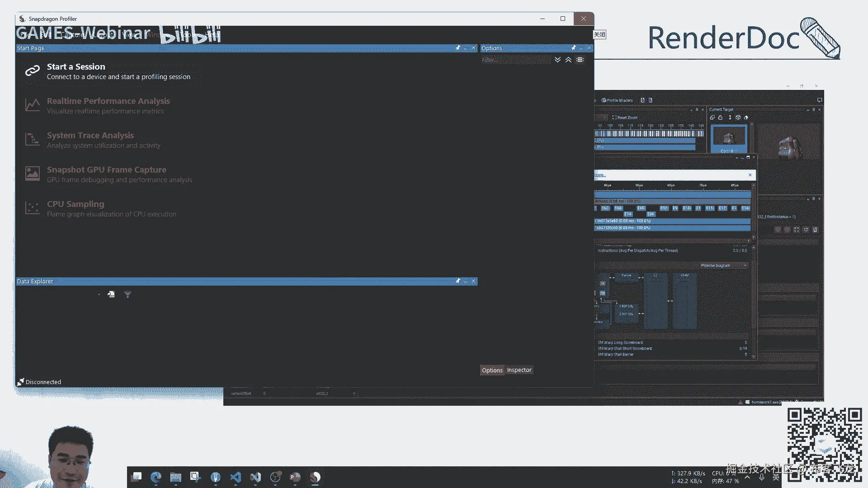Switch to the Inspector tab
The width and height of the screenshot is (868, 488).
point(519,370)
